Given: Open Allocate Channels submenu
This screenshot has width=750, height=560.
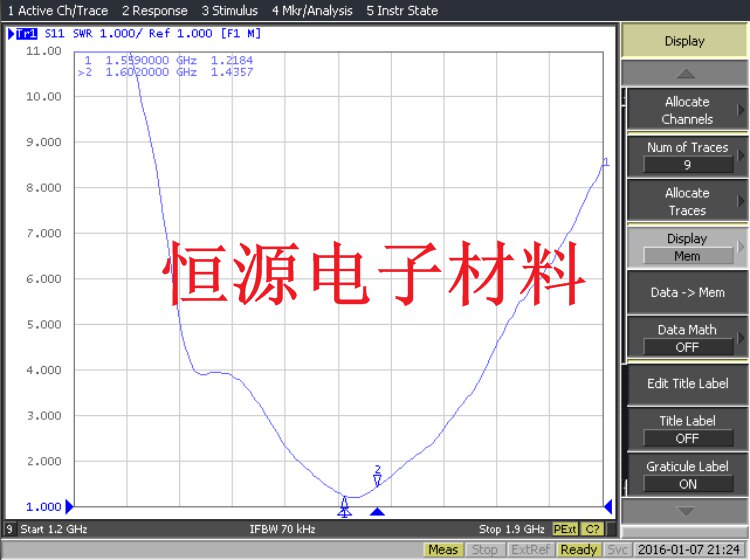Looking at the screenshot, I should 687,110.
